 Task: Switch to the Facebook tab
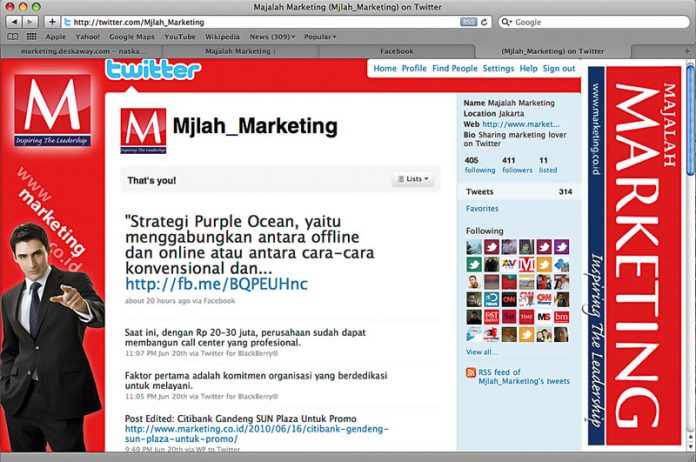coord(396,50)
